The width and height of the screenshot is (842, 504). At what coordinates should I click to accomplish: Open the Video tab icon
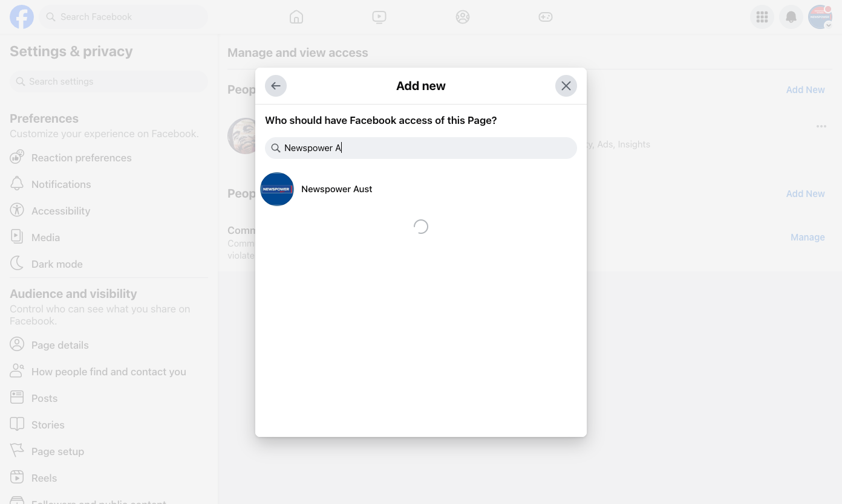coord(379,17)
